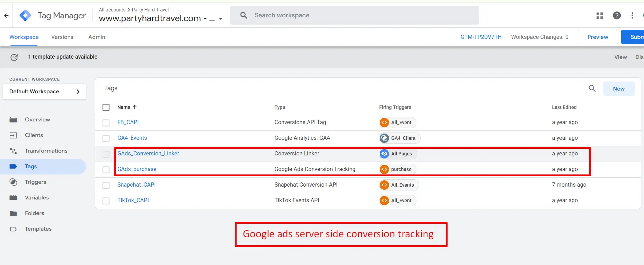Expand the Default Workspace selector
This screenshot has width=644, height=265.
pyautogui.click(x=44, y=92)
